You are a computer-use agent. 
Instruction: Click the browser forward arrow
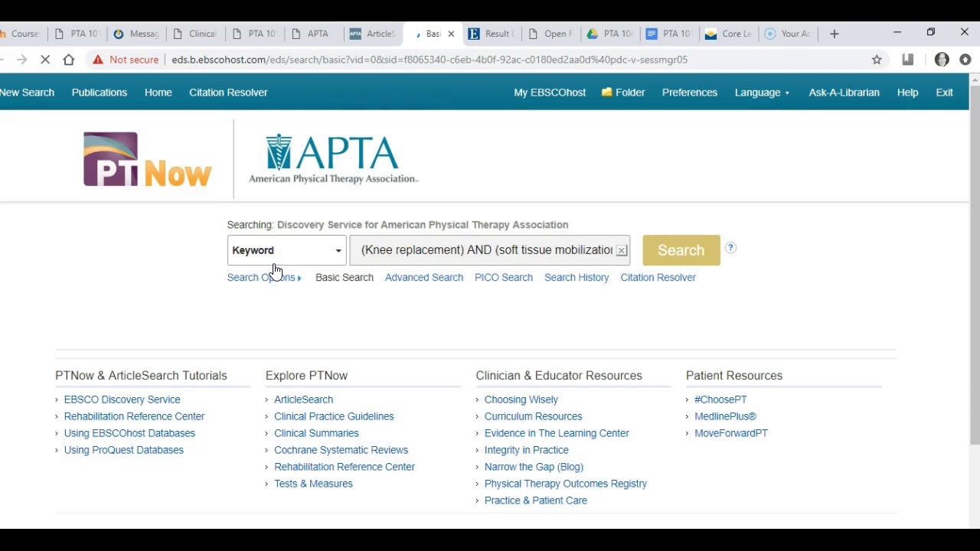click(x=21, y=60)
